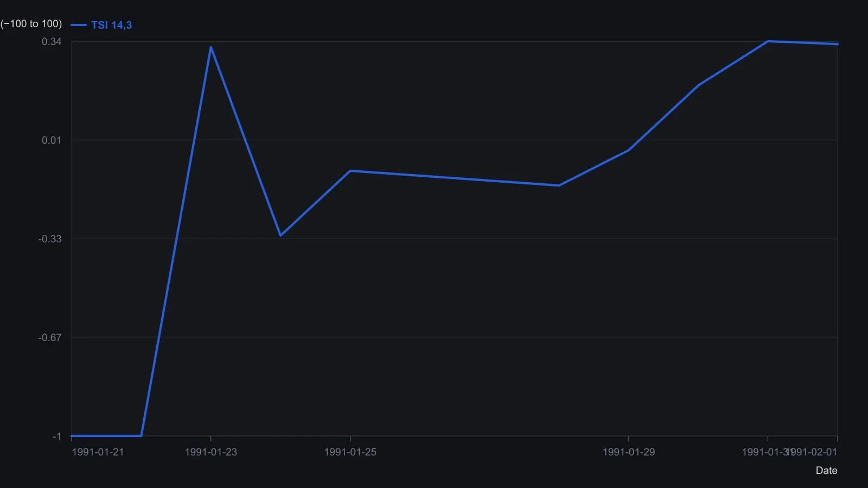The height and width of the screenshot is (488, 868).
Task: Click the 1991-02-01 date label
Action: pos(812,452)
